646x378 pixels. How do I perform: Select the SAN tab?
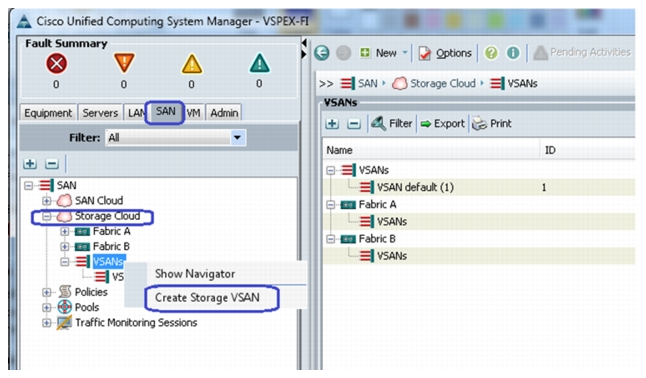(x=166, y=111)
